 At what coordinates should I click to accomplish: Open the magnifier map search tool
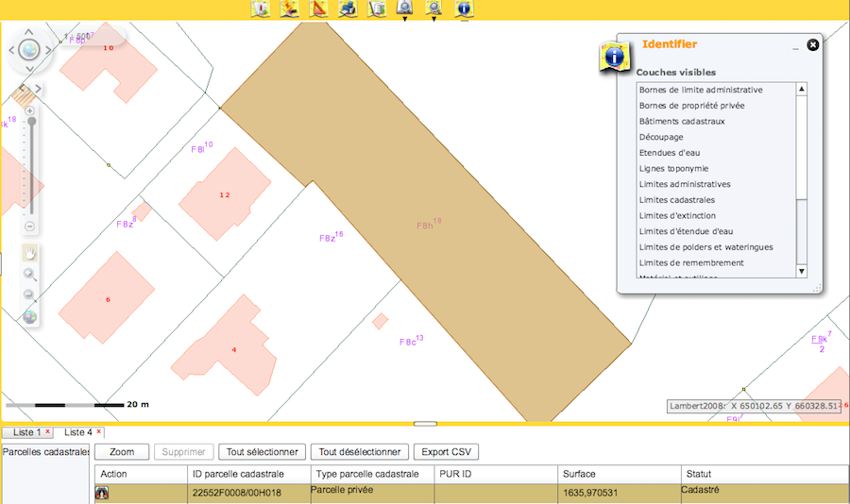coord(433,7)
